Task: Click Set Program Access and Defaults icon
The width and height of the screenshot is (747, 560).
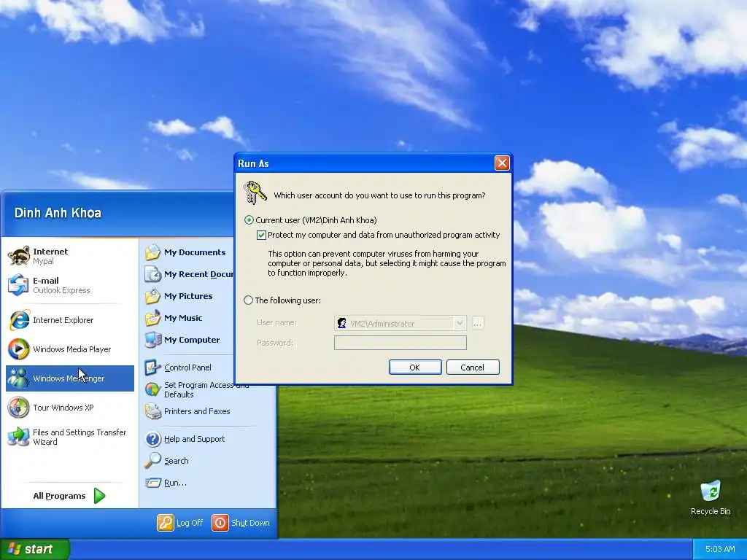Action: [153, 389]
